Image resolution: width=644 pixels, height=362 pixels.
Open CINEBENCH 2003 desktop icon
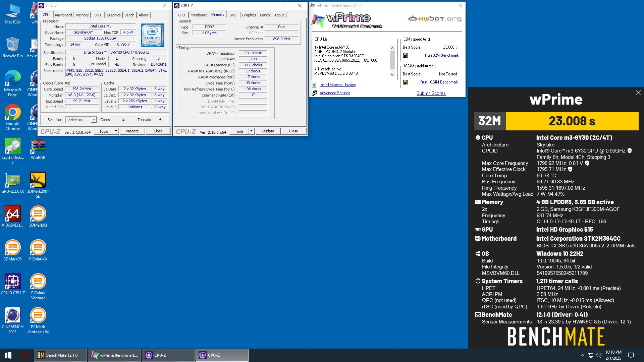(12, 321)
